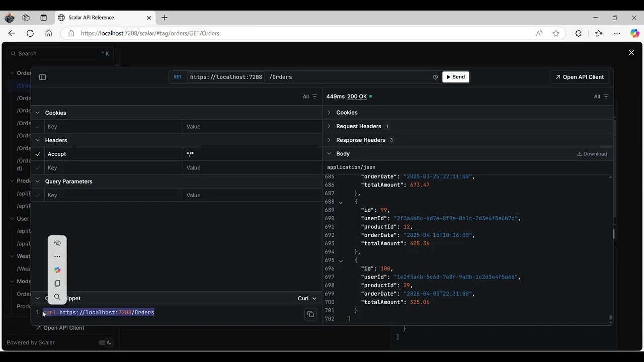Collapse JSON object at line 688

[x=341, y=202]
